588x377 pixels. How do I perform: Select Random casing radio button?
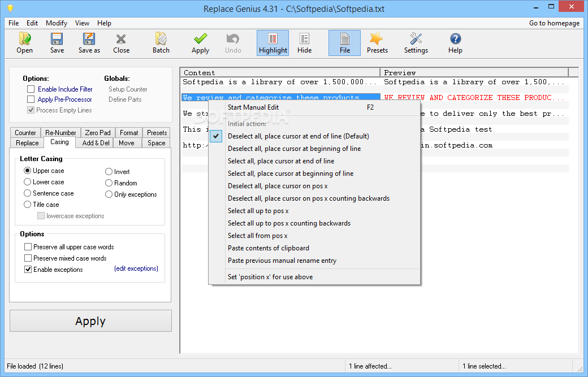(x=109, y=183)
